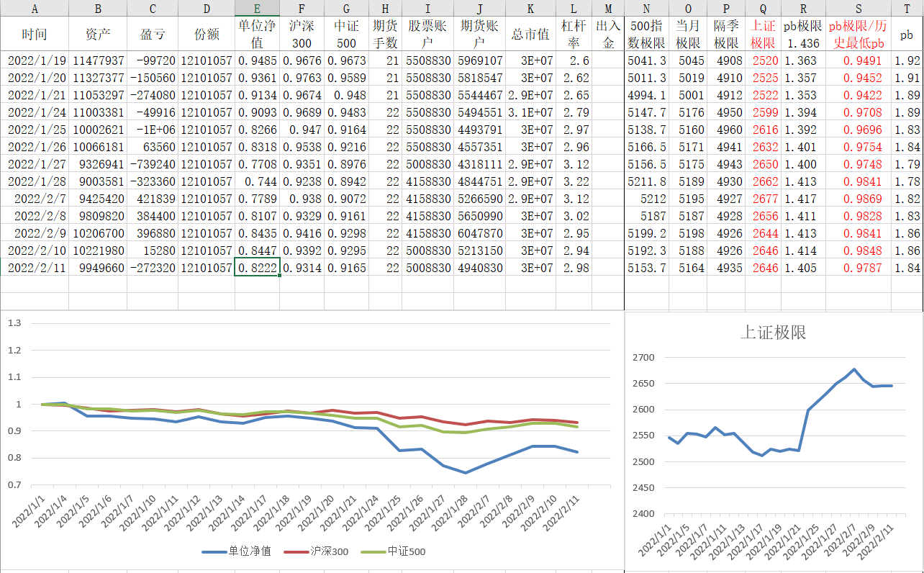Select cell containing asset value 11477937

click(98, 60)
